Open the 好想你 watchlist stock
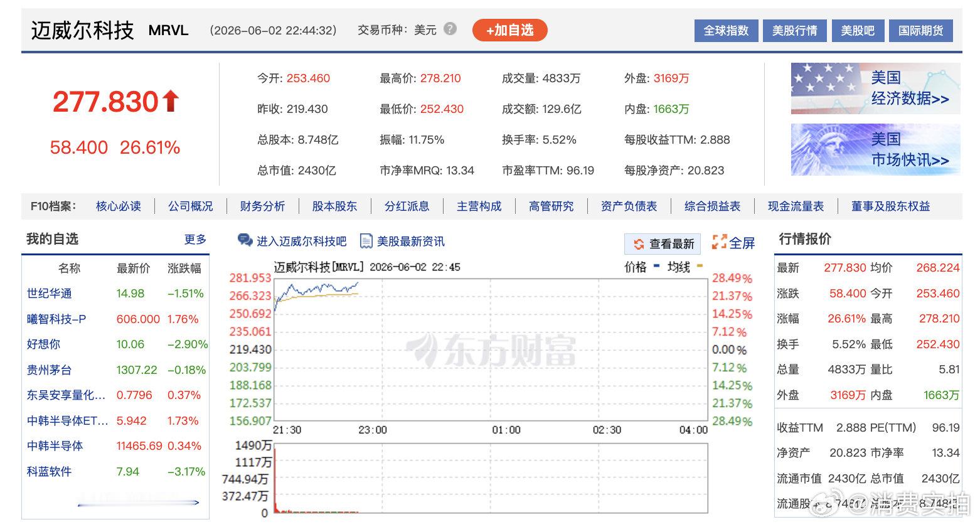Screen dimensions: 980x527 tap(43, 344)
